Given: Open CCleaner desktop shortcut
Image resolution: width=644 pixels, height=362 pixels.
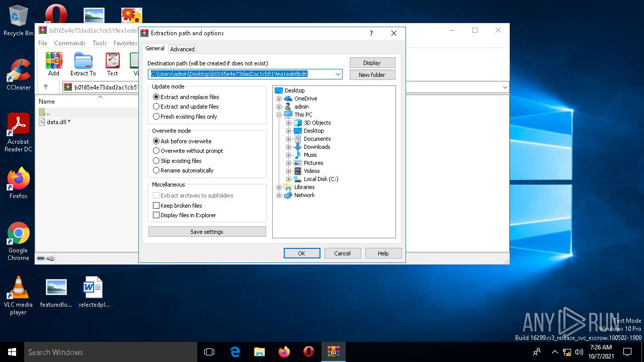Looking at the screenshot, I should tap(19, 74).
